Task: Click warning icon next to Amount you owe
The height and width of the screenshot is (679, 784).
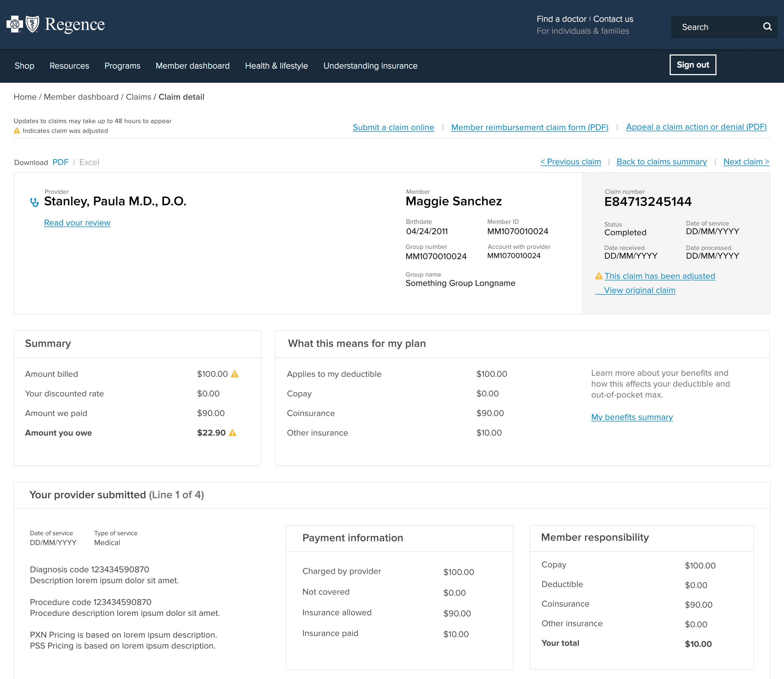Action: [233, 433]
